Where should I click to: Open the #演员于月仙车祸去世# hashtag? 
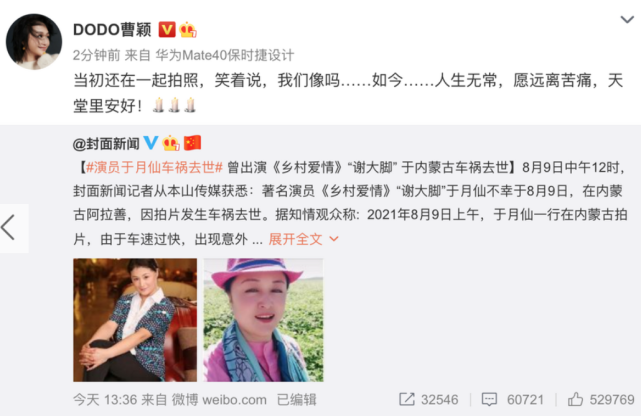[154, 167]
